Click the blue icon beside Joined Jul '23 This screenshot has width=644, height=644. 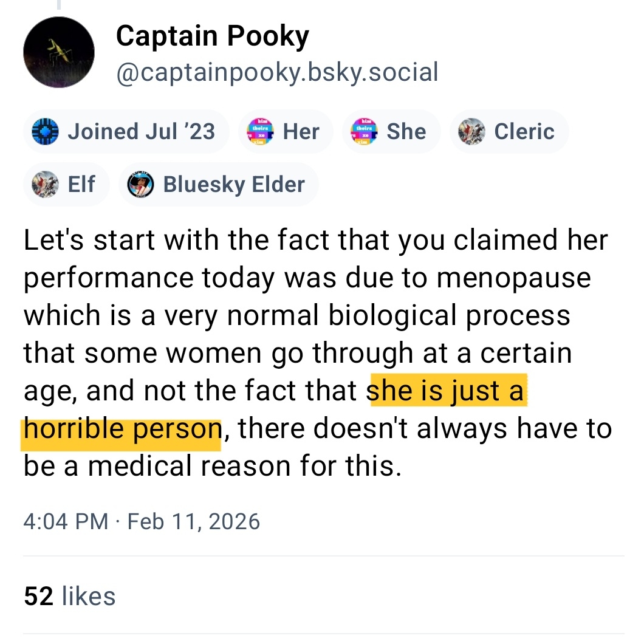(45, 132)
